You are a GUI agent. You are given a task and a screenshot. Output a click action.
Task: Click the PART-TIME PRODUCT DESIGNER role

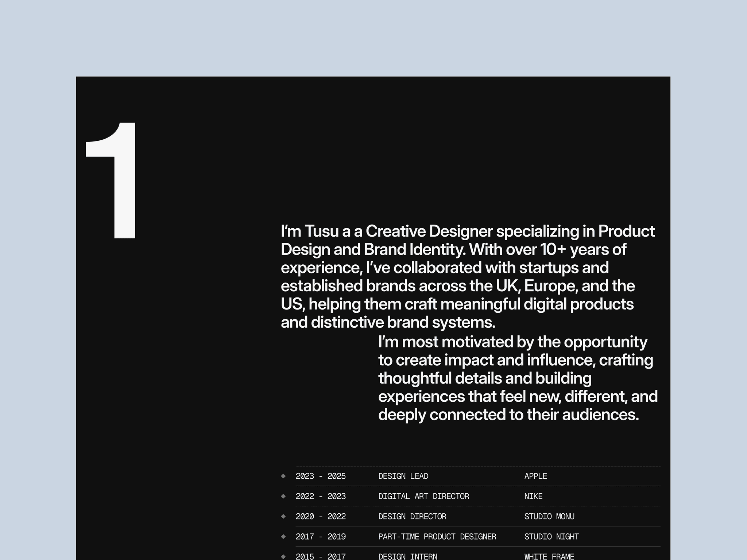(437, 537)
